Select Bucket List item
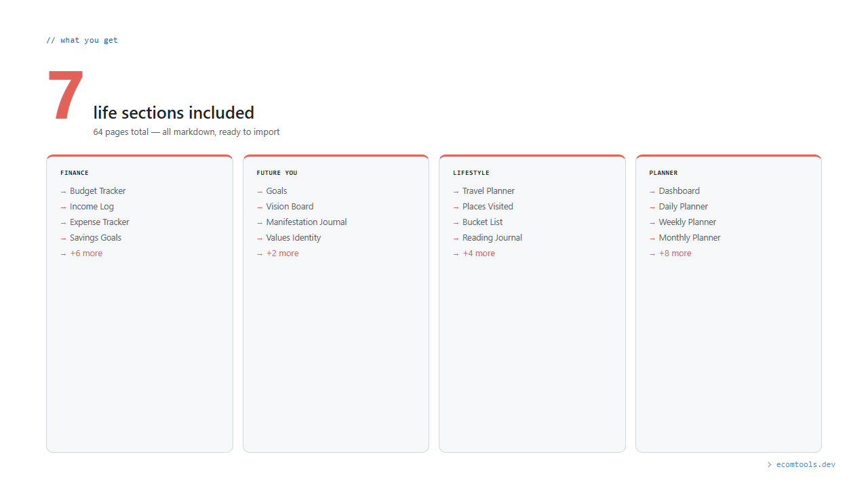 click(x=482, y=222)
